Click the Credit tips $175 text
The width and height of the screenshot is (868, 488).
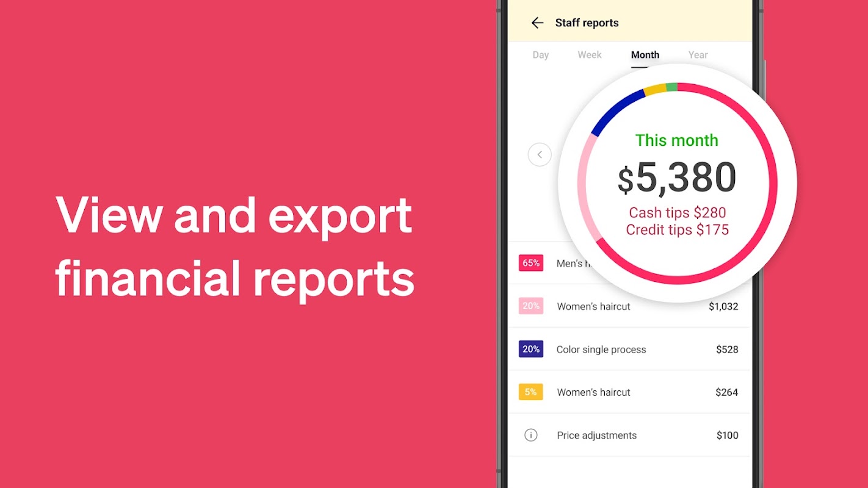pos(678,230)
